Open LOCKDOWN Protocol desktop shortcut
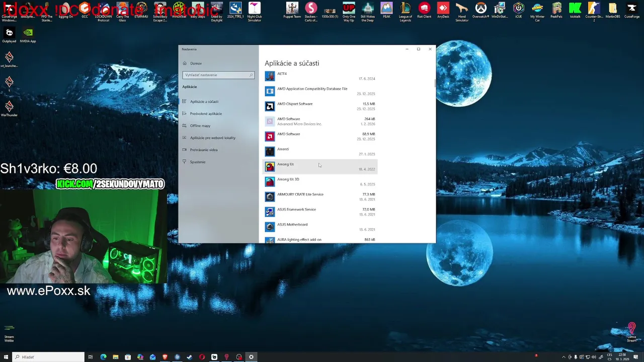The width and height of the screenshot is (644, 362). 103,12
